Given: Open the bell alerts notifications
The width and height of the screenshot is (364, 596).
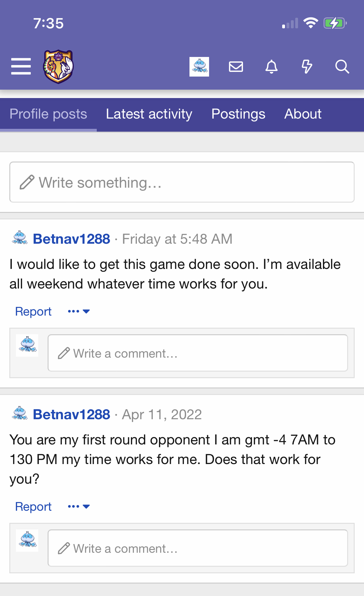Looking at the screenshot, I should click(271, 67).
